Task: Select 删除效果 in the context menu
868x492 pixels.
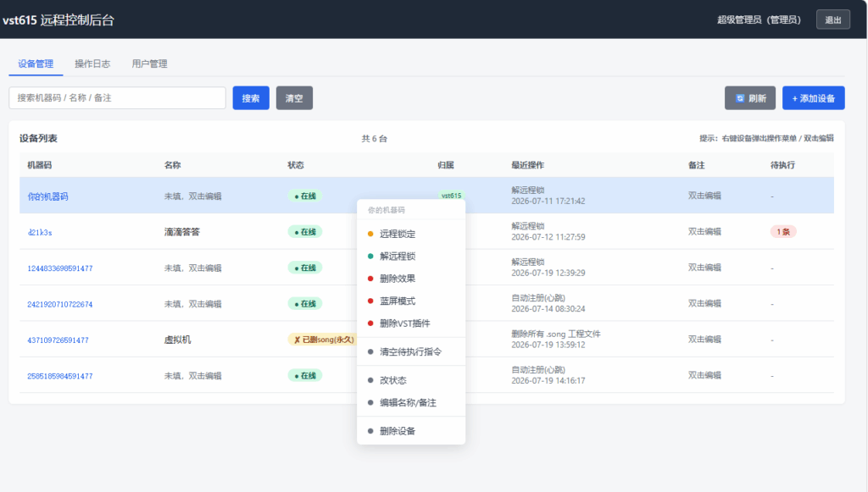Action: (411, 279)
